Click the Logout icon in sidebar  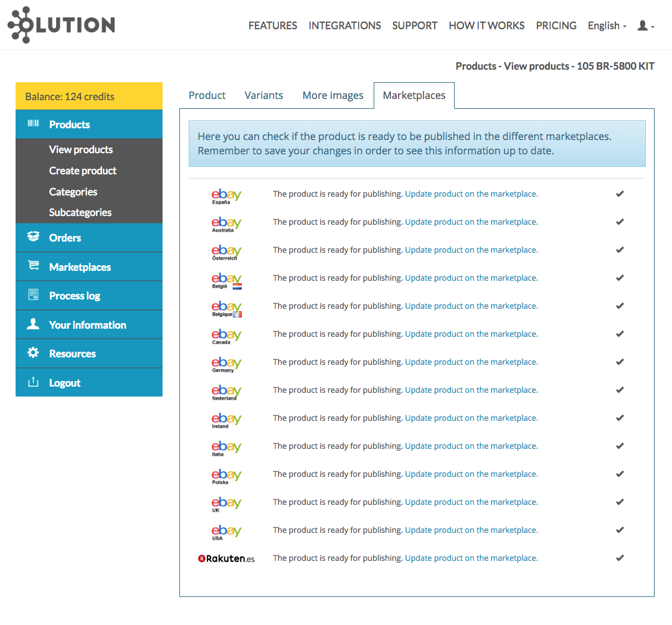pos(33,382)
